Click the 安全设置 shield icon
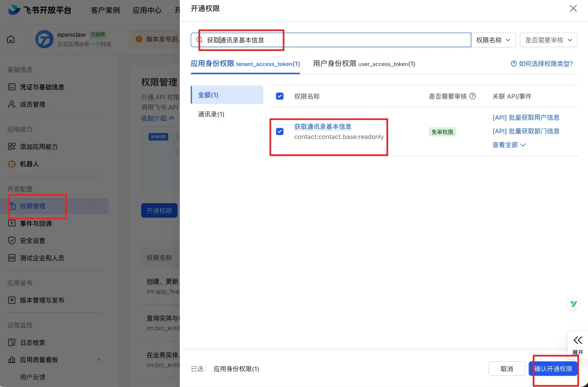The image size is (588, 387). (12, 241)
